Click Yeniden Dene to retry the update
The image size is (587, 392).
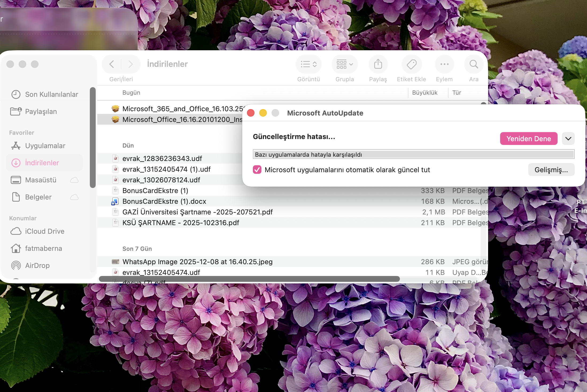(528, 139)
